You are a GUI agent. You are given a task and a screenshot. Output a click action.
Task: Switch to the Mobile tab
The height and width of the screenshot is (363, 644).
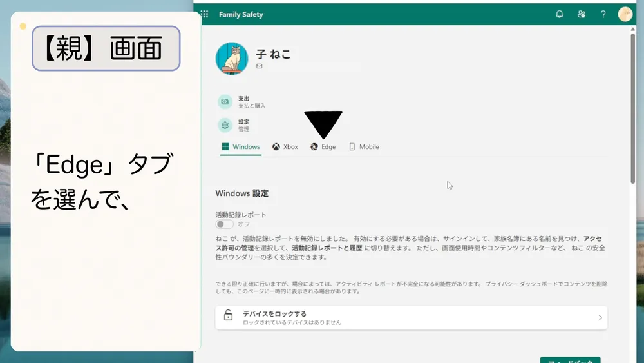pos(364,147)
